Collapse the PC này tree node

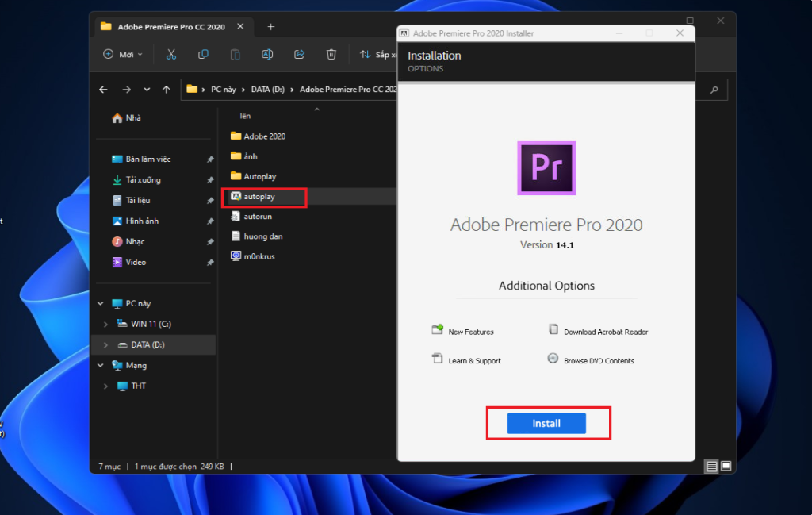(101, 304)
